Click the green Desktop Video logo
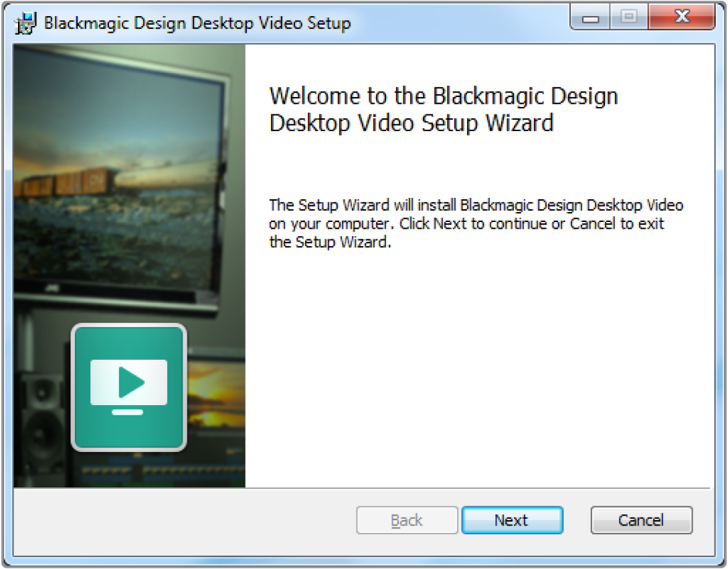The image size is (728, 569). 128,387
